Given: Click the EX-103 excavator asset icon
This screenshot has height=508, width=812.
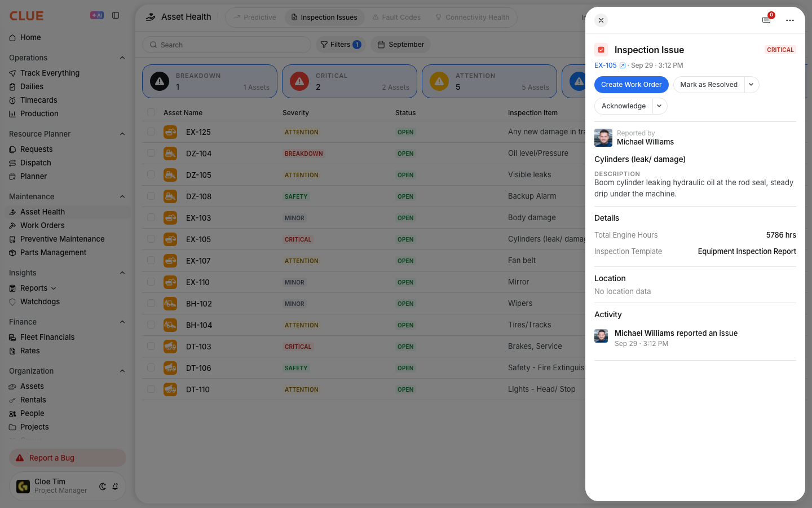Looking at the screenshot, I should tap(170, 218).
